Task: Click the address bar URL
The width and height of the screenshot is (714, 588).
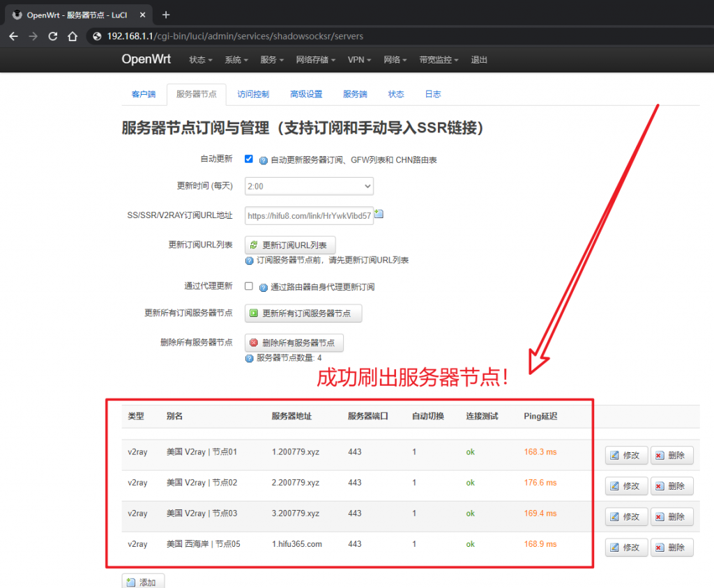Action: click(x=235, y=36)
